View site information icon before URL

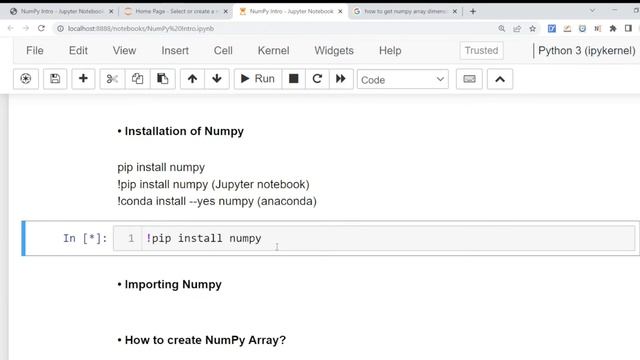coord(60,29)
